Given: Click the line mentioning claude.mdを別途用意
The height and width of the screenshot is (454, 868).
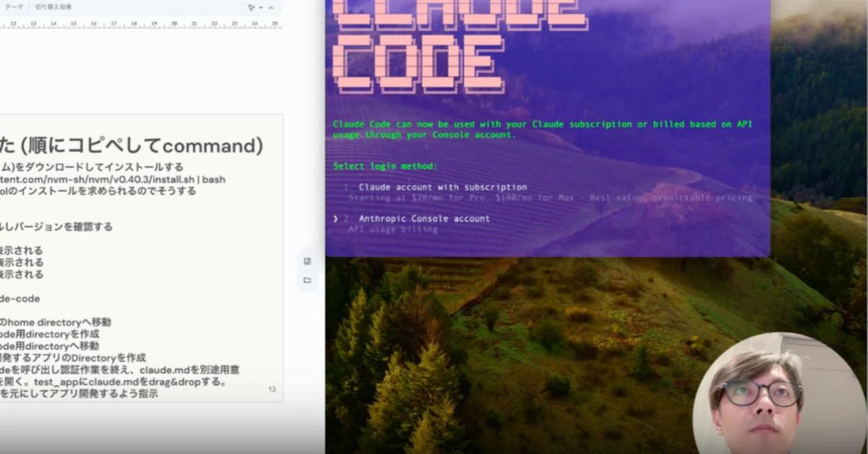Looking at the screenshot, I should tap(119, 369).
